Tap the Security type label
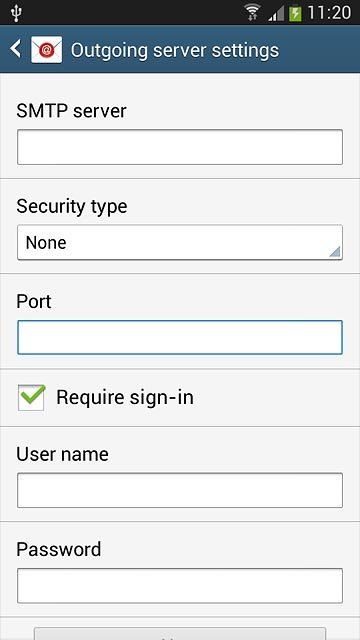360x640 pixels. (x=72, y=207)
